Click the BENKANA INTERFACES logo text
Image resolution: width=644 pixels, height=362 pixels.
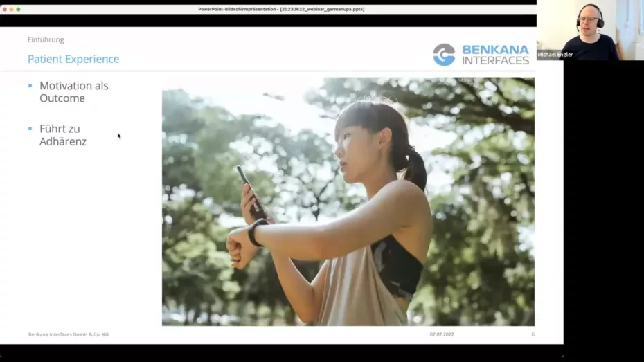494,55
